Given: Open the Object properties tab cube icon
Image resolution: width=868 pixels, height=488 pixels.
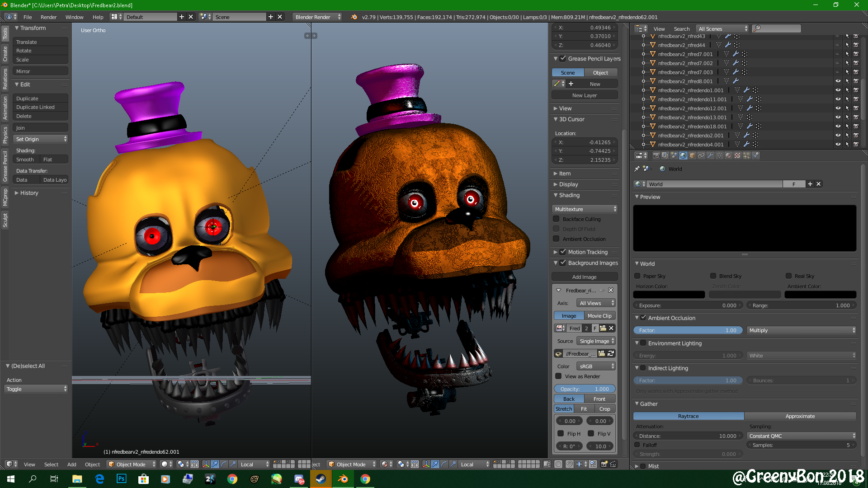Looking at the screenshot, I should [692, 155].
